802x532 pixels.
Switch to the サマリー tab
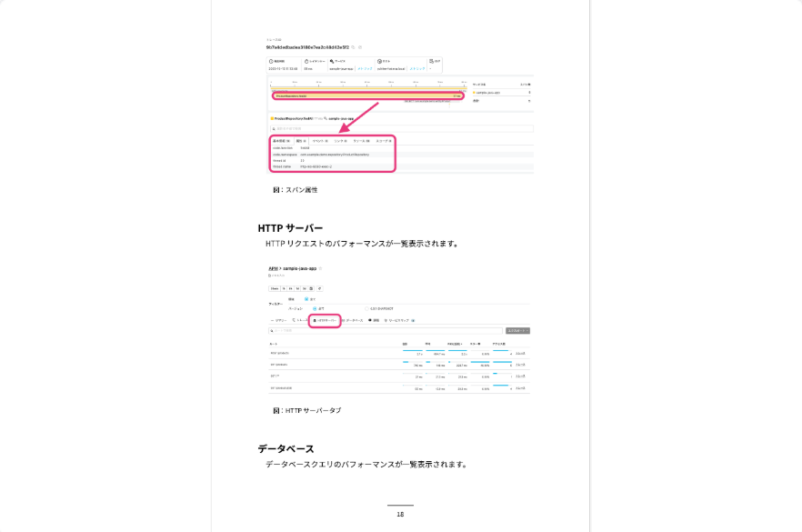(x=277, y=320)
